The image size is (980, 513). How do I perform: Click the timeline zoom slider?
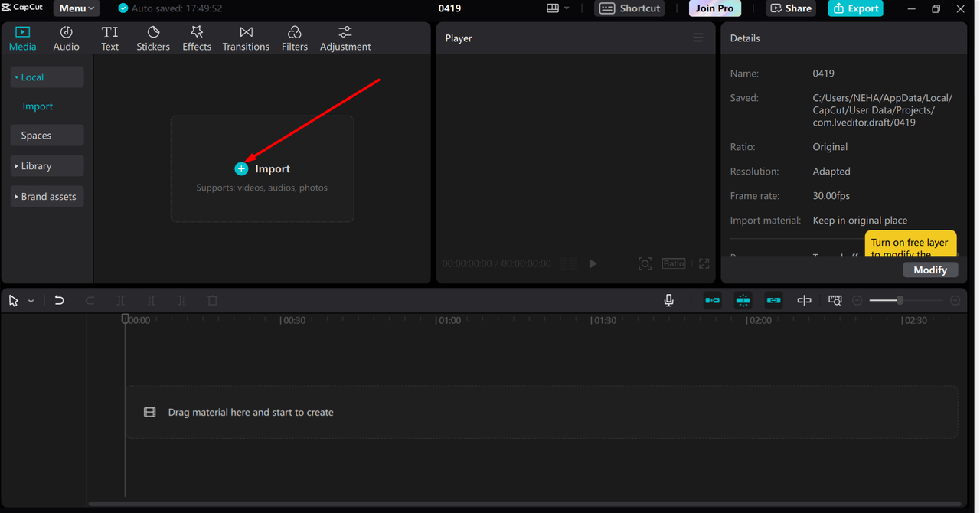coord(900,301)
